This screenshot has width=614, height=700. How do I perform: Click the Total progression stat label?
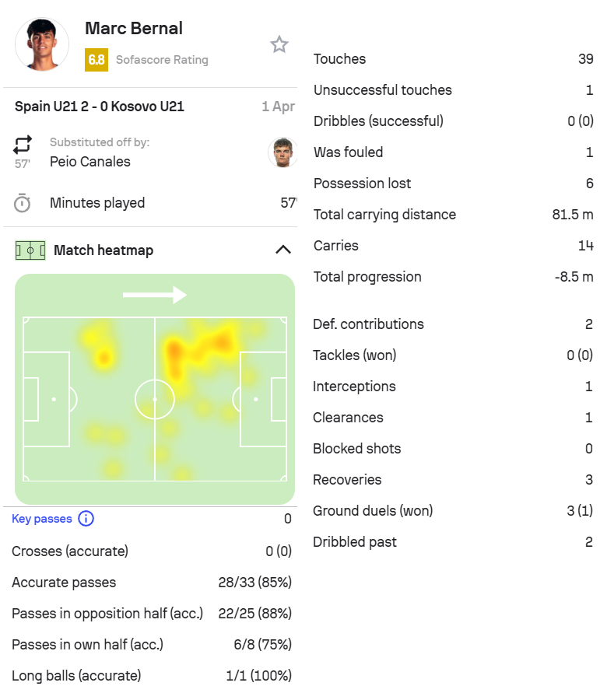click(367, 277)
